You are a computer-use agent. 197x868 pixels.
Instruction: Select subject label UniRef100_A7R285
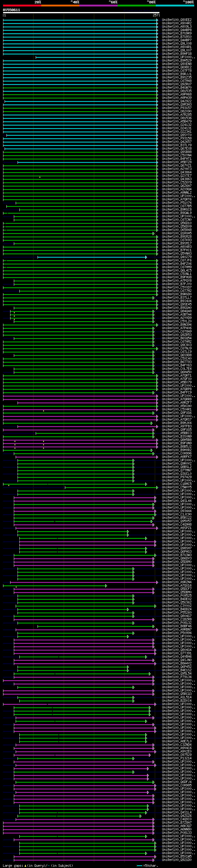tap(177, 115)
